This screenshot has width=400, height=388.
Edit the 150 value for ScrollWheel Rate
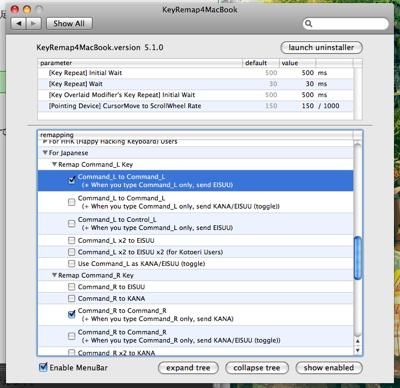pos(307,106)
